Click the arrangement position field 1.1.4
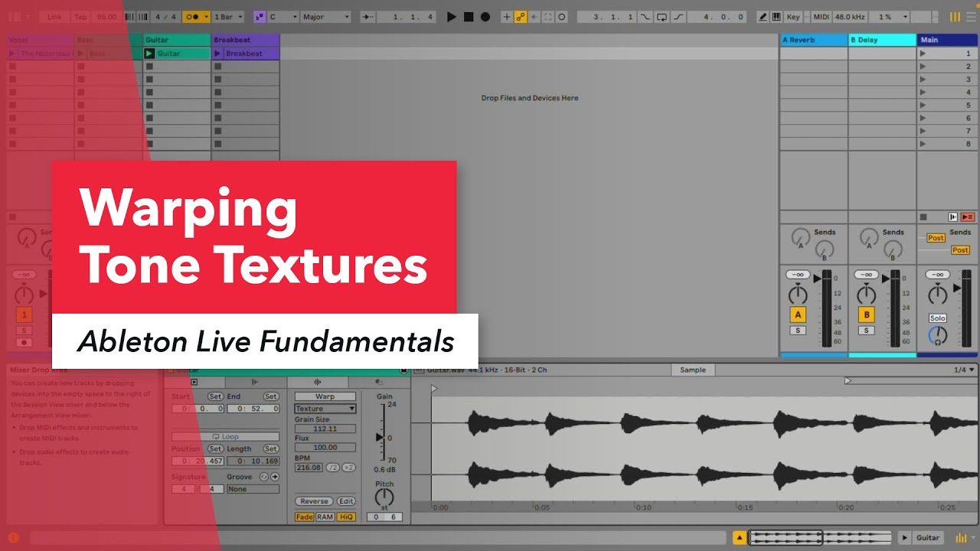The image size is (980, 551). pos(406,17)
